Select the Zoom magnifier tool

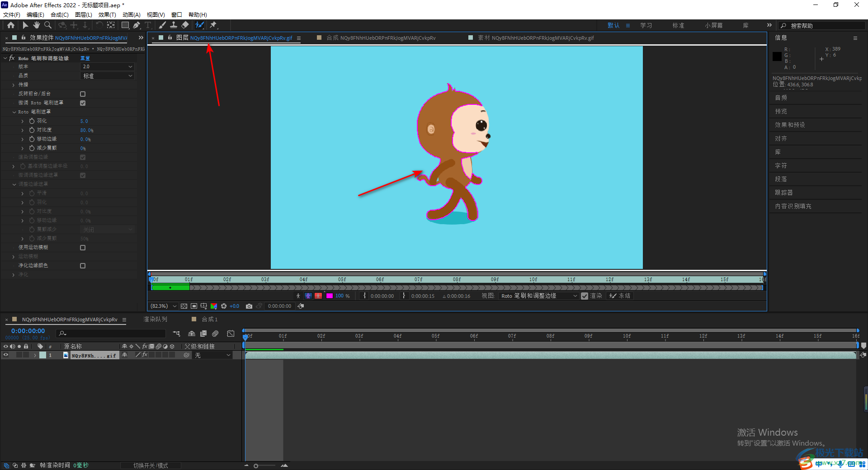click(48, 25)
